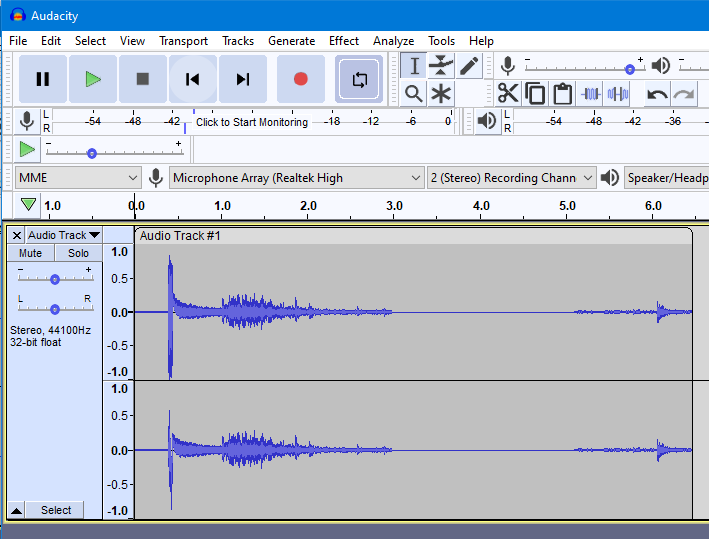Image resolution: width=709 pixels, height=539 pixels.
Task: Pause playback with the Pause button
Action: tap(43, 79)
